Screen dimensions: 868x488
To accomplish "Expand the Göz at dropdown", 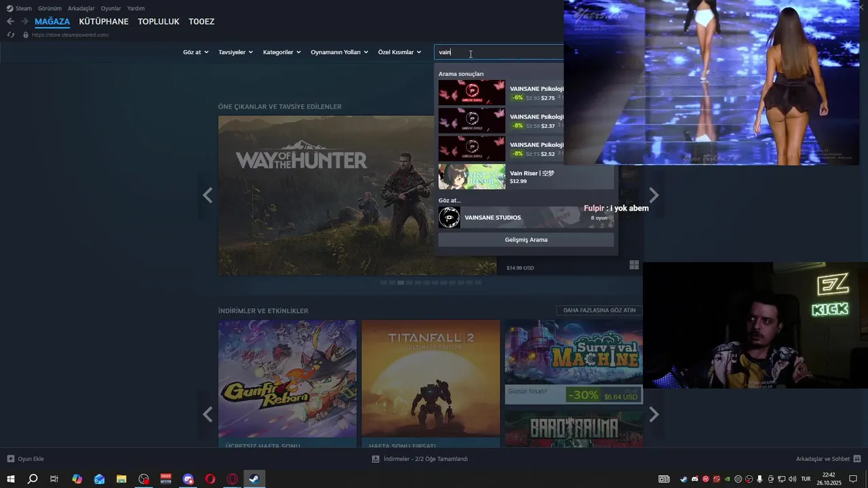I will (196, 52).
